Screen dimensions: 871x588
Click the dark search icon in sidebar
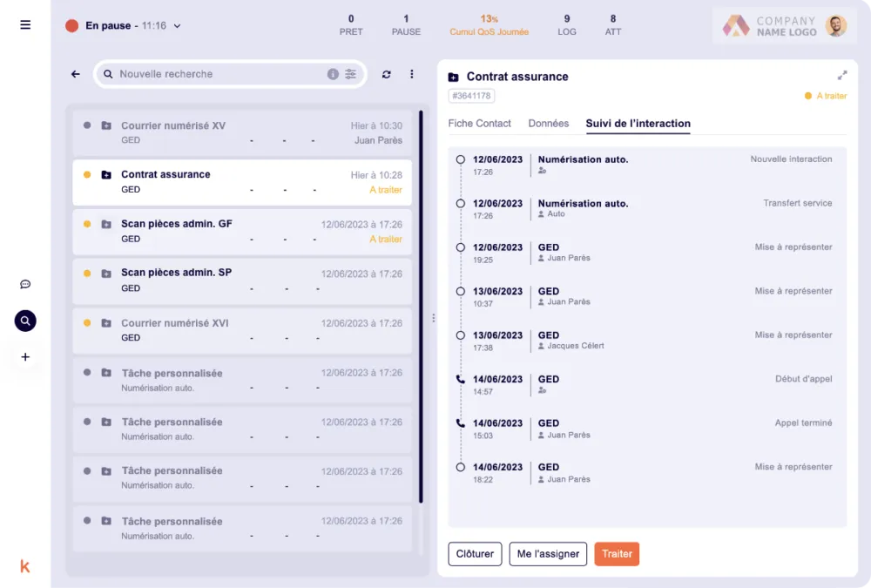pos(25,321)
